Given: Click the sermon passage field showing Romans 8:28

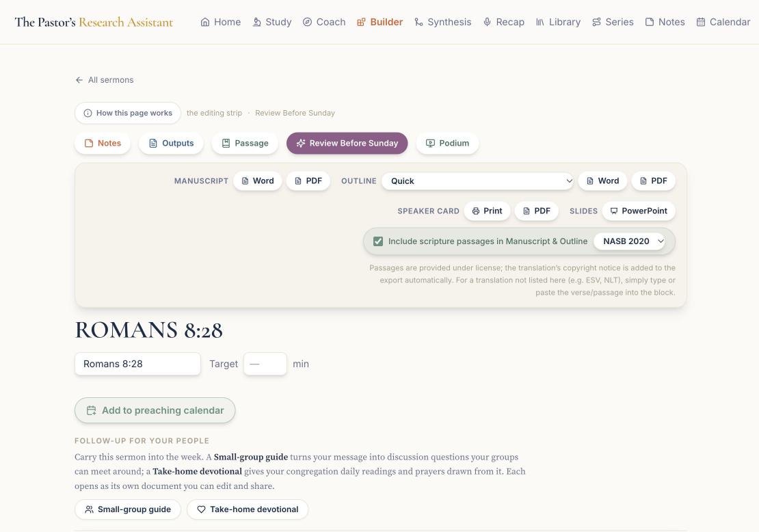Looking at the screenshot, I should (x=137, y=364).
